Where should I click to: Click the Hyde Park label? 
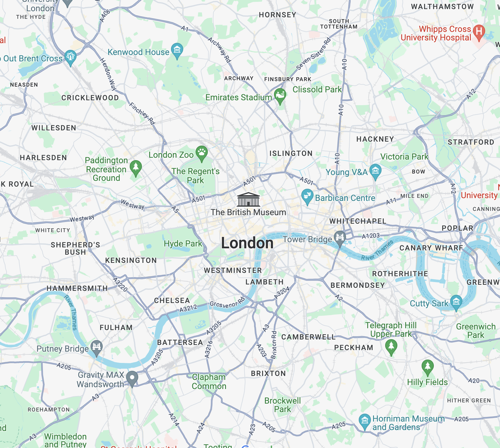[x=183, y=244]
